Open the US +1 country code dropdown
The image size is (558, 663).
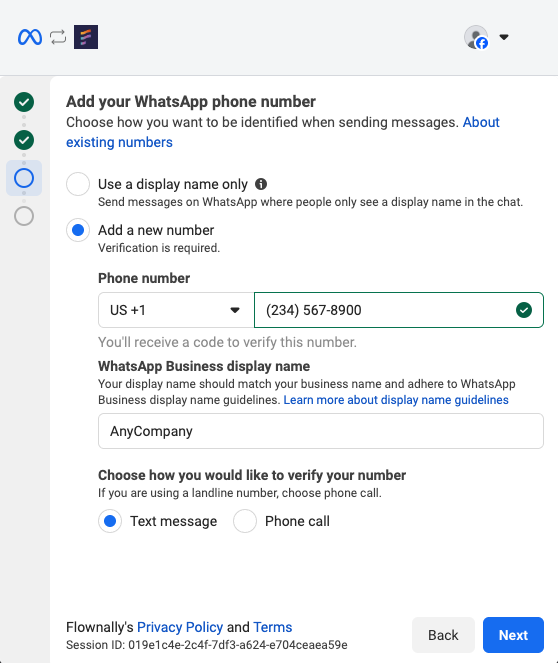click(x=176, y=310)
